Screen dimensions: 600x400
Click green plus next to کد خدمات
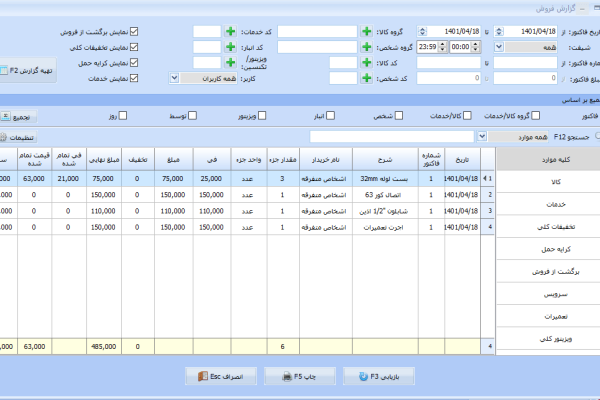230,31
